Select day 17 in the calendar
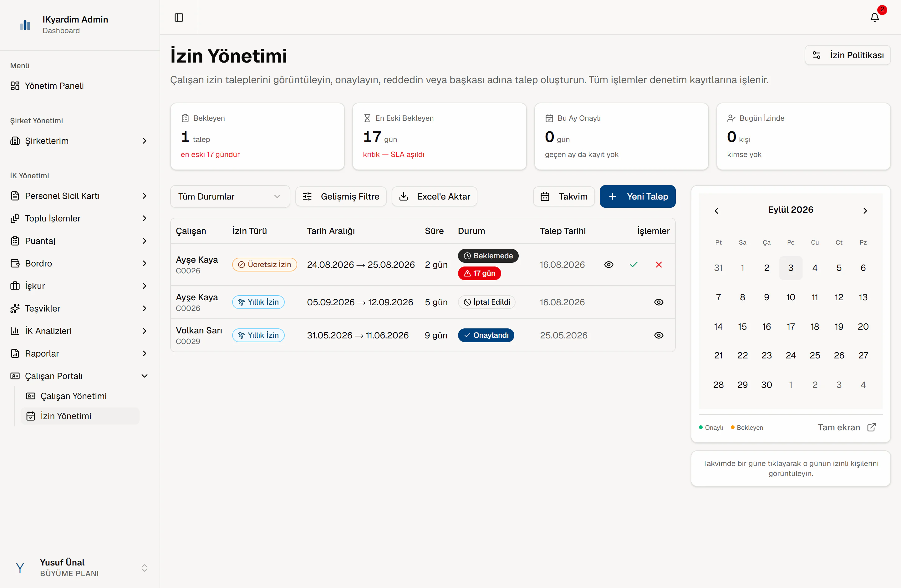The image size is (901, 588). [791, 327]
